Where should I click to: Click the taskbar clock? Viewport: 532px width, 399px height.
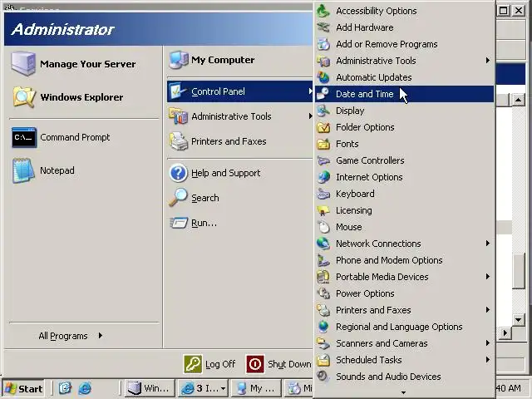(x=508, y=388)
